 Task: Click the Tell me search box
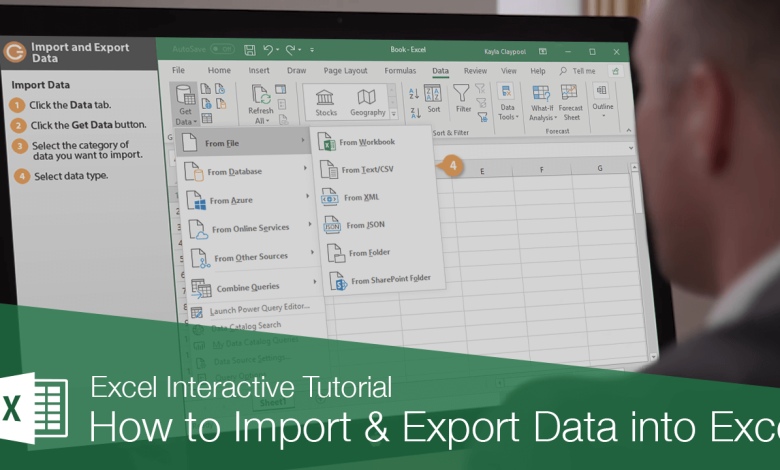[578, 71]
